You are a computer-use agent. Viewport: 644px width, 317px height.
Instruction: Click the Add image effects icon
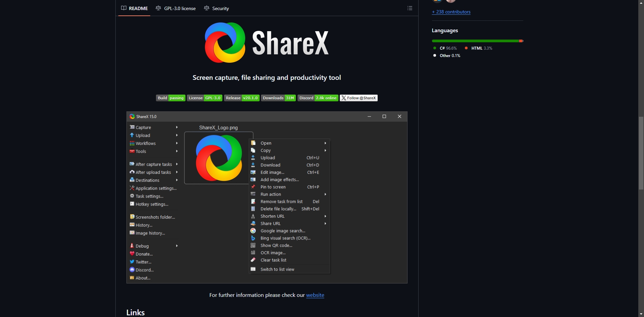[253, 179]
